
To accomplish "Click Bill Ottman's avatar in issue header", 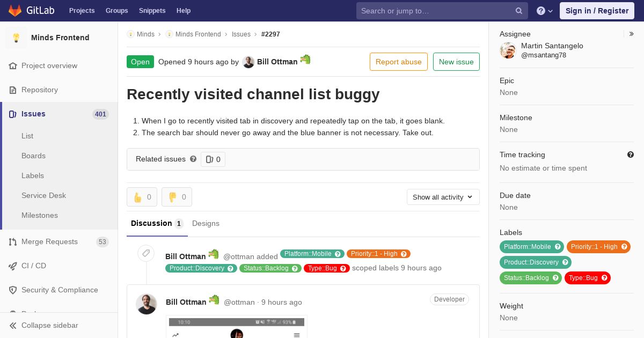I will 248,62.
